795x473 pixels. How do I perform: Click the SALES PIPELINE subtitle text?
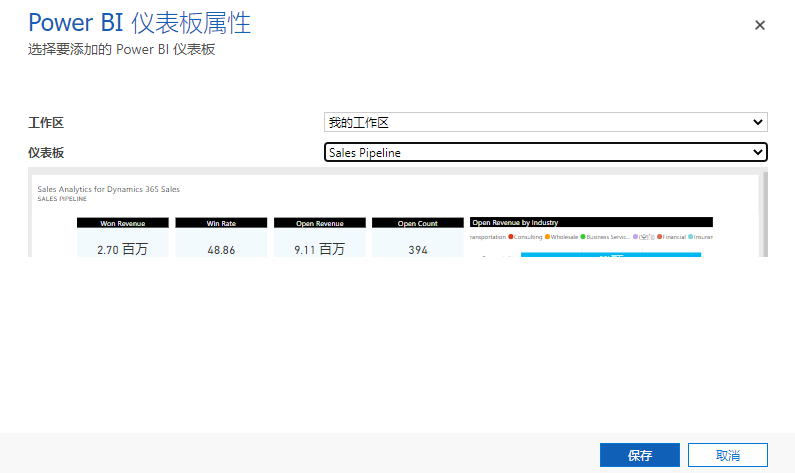point(62,199)
